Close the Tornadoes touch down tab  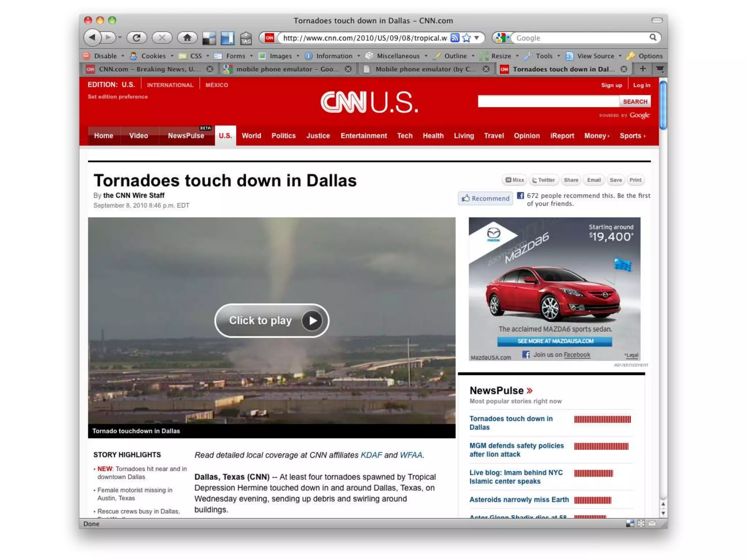pos(624,69)
